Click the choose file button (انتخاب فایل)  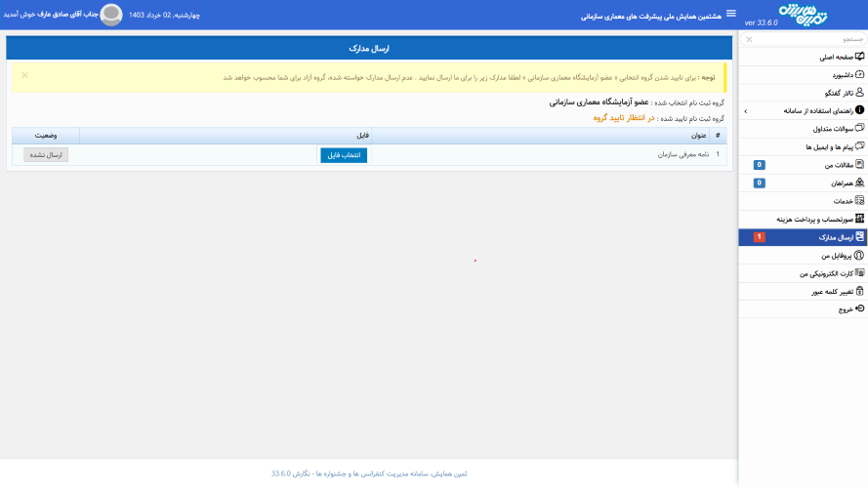click(344, 155)
